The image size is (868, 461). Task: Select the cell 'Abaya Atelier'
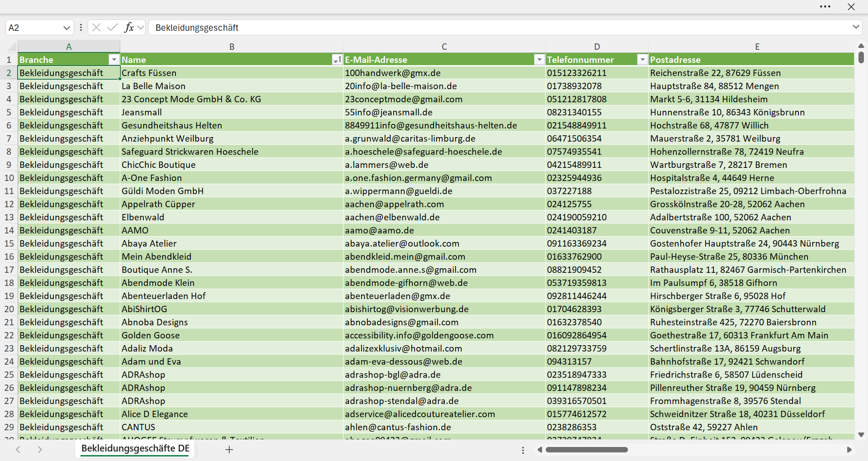(232, 243)
